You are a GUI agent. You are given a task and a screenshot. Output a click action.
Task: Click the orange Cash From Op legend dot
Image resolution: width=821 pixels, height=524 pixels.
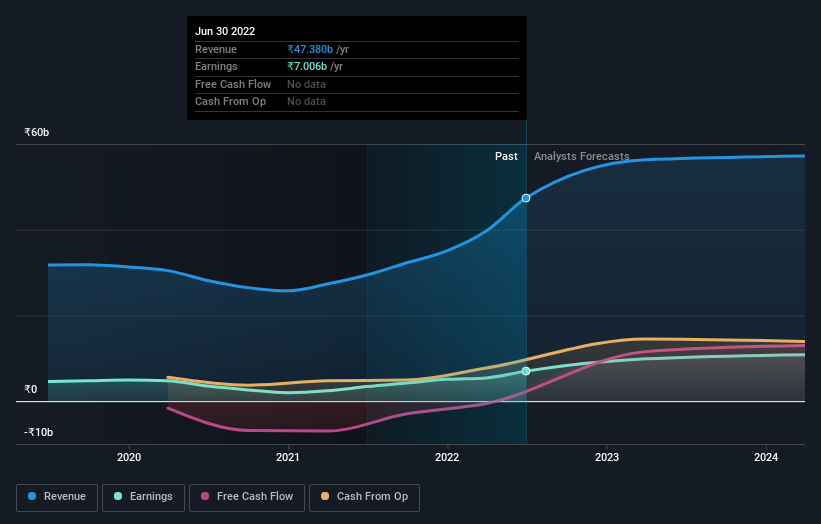(x=325, y=496)
